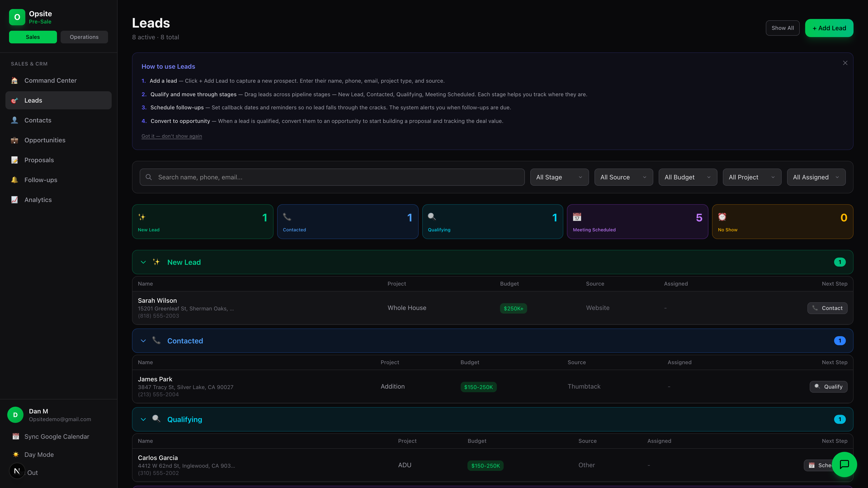
Task: Open the chat bubble in bottom right corner
Action: (844, 465)
